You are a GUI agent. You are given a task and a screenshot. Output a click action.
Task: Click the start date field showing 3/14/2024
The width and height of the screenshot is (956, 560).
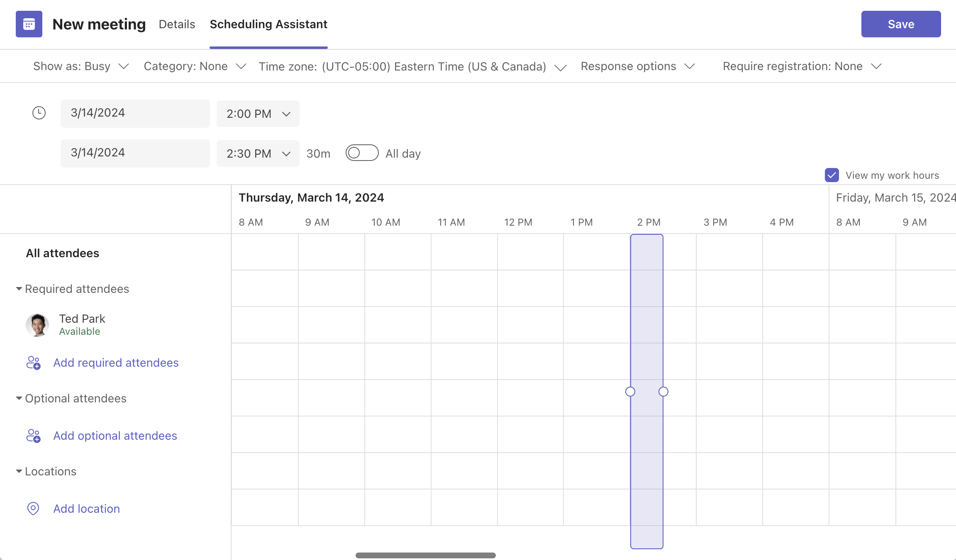[x=135, y=112]
